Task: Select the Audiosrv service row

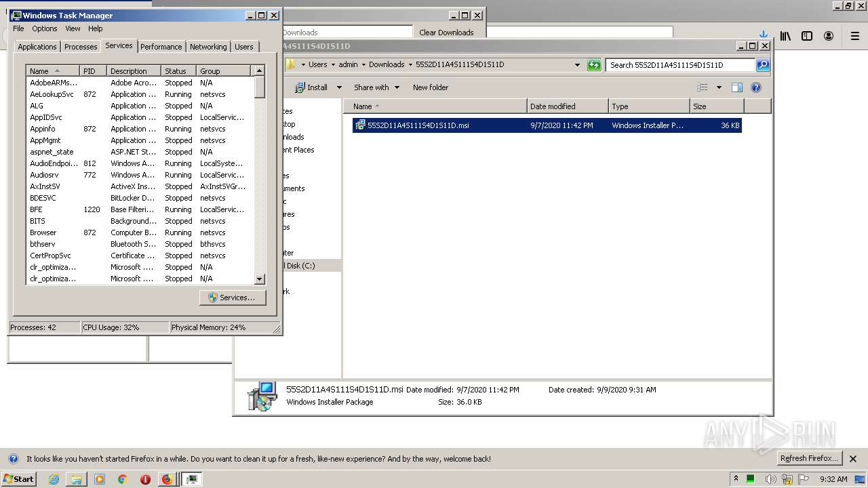Action: 140,175
